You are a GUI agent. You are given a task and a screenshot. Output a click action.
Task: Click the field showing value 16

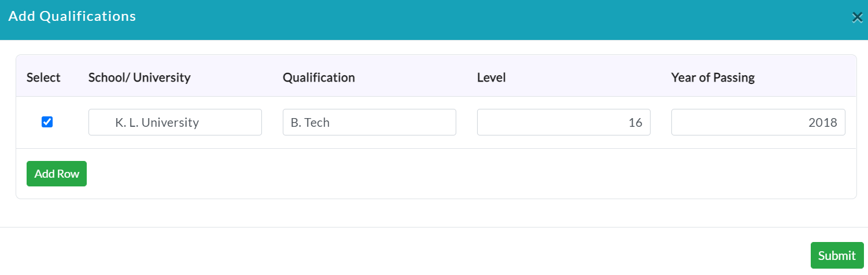(x=564, y=122)
